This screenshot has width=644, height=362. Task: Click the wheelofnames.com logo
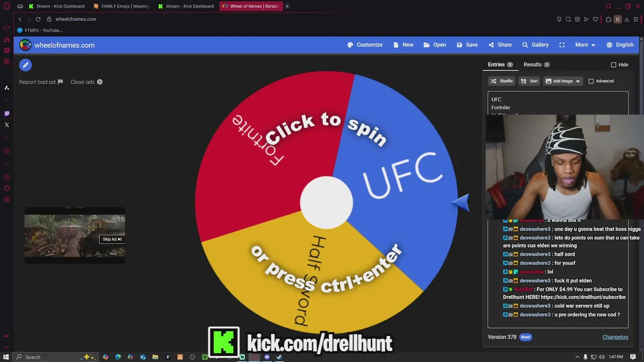(x=57, y=45)
